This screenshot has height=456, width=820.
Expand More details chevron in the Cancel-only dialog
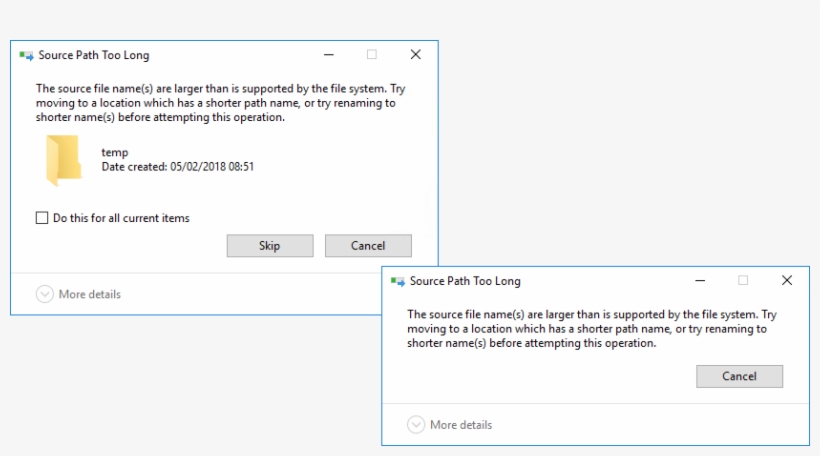(416, 425)
